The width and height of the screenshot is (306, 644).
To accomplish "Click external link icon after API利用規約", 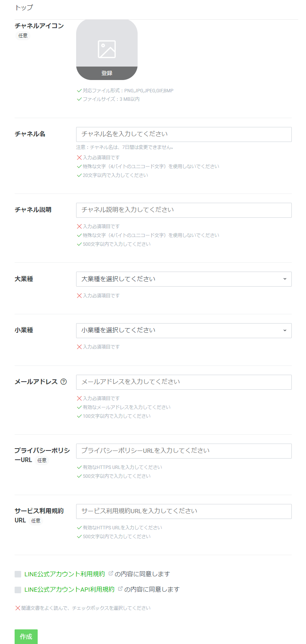I will pos(120,589).
